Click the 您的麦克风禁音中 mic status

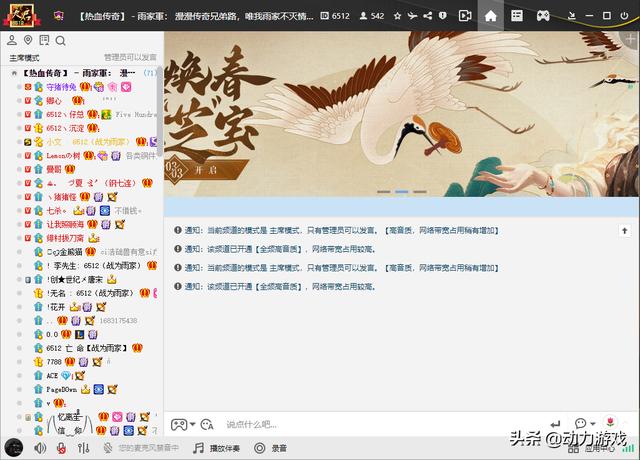tap(141, 448)
